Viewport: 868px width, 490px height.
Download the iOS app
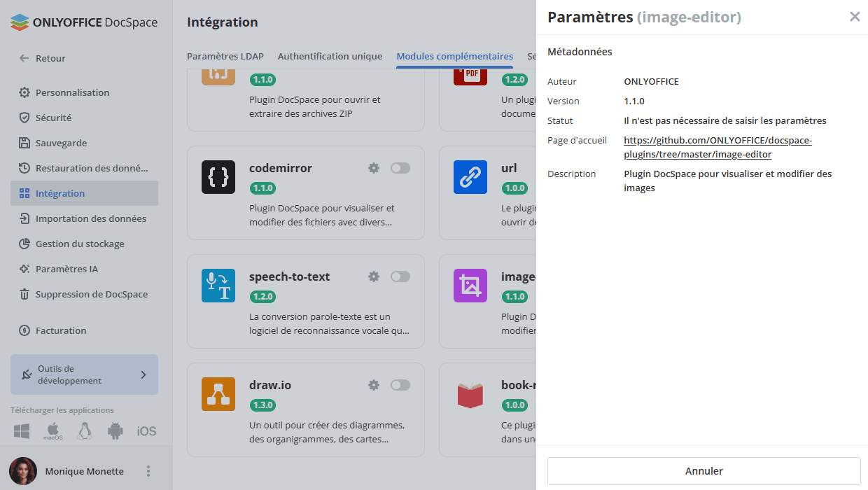tap(146, 431)
